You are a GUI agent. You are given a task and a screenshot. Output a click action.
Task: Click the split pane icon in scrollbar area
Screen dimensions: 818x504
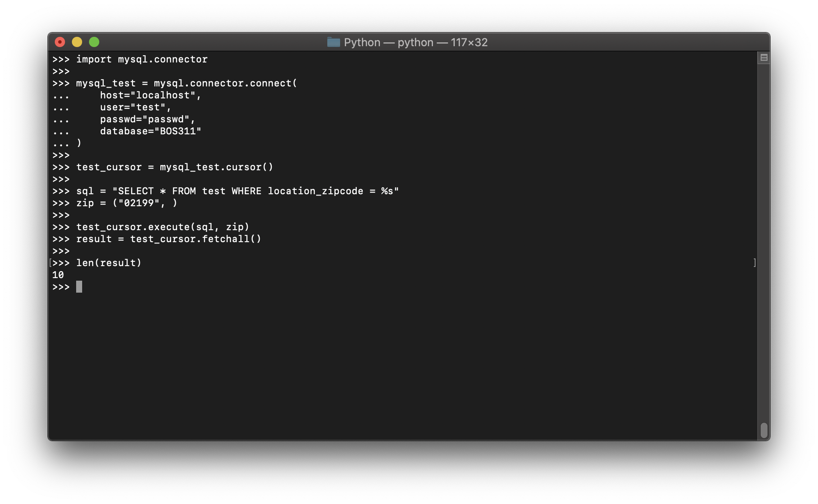pyautogui.click(x=764, y=57)
